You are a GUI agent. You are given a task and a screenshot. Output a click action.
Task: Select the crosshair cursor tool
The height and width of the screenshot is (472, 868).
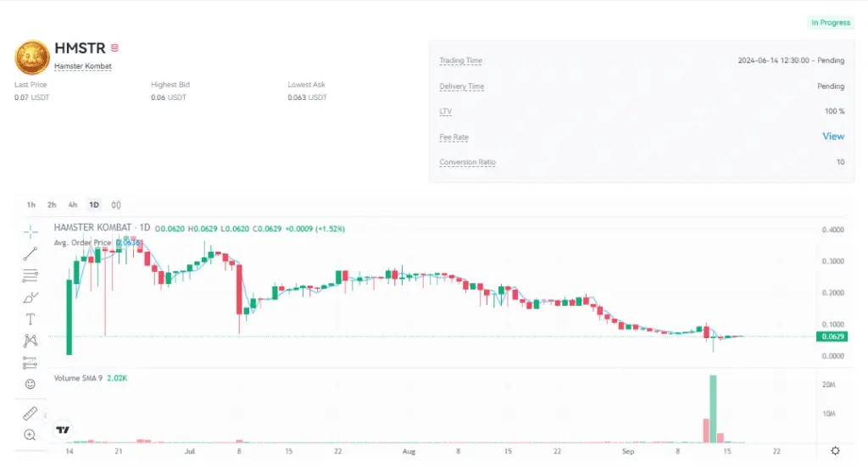(x=31, y=230)
